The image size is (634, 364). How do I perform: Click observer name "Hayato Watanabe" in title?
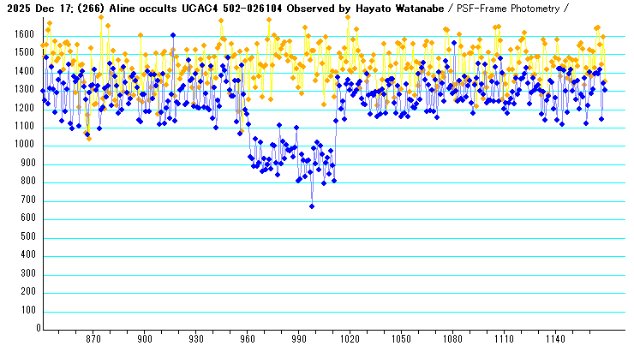[406, 8]
